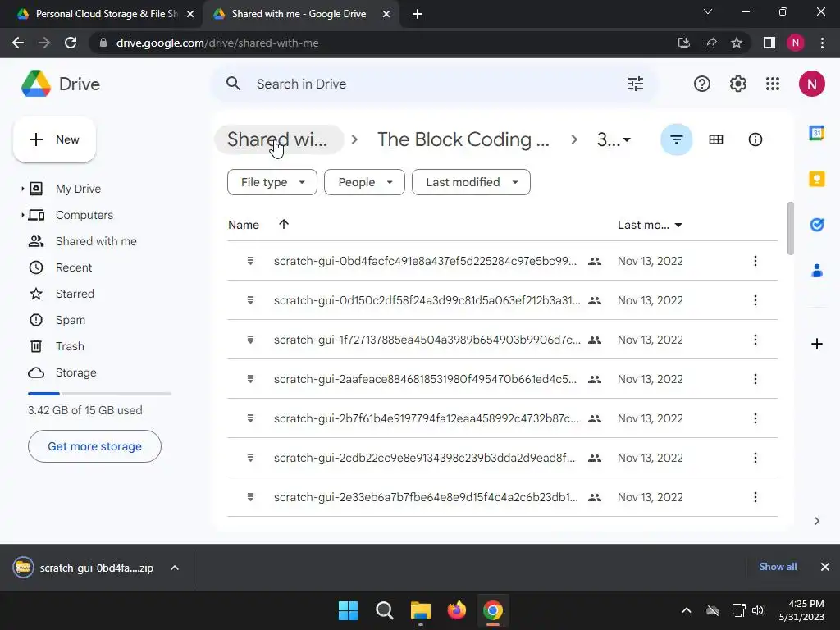Open Trash in the sidebar
Image resolution: width=840 pixels, height=630 pixels.
click(70, 346)
